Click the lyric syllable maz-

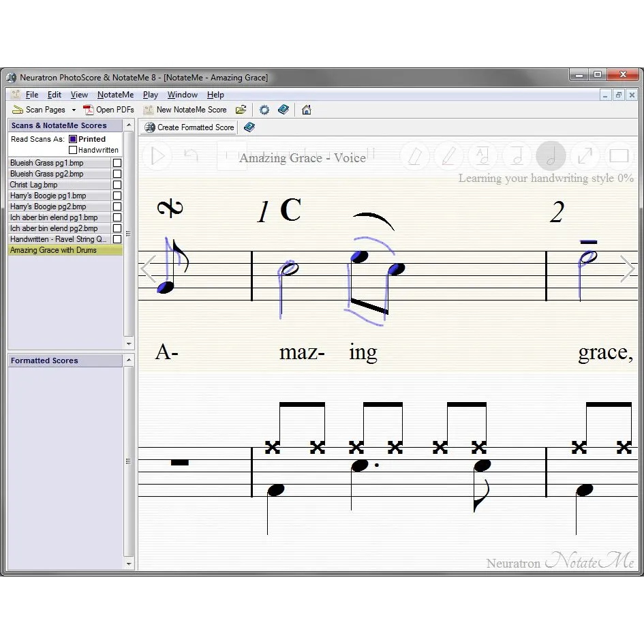click(302, 352)
